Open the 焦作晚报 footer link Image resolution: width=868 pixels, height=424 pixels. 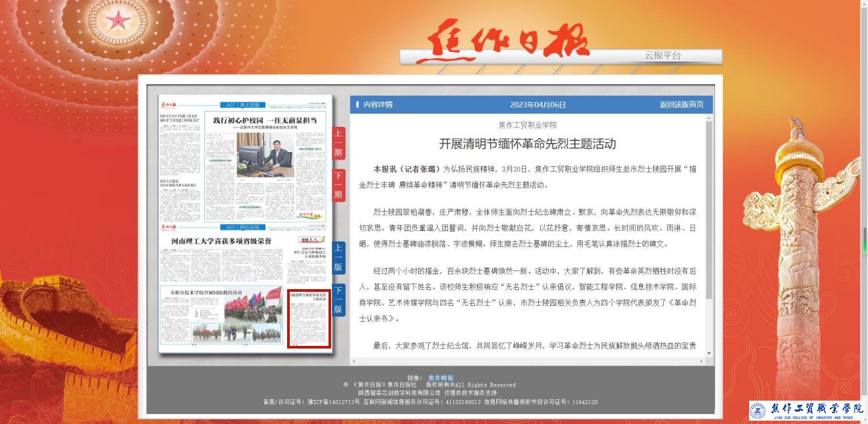coord(441,378)
